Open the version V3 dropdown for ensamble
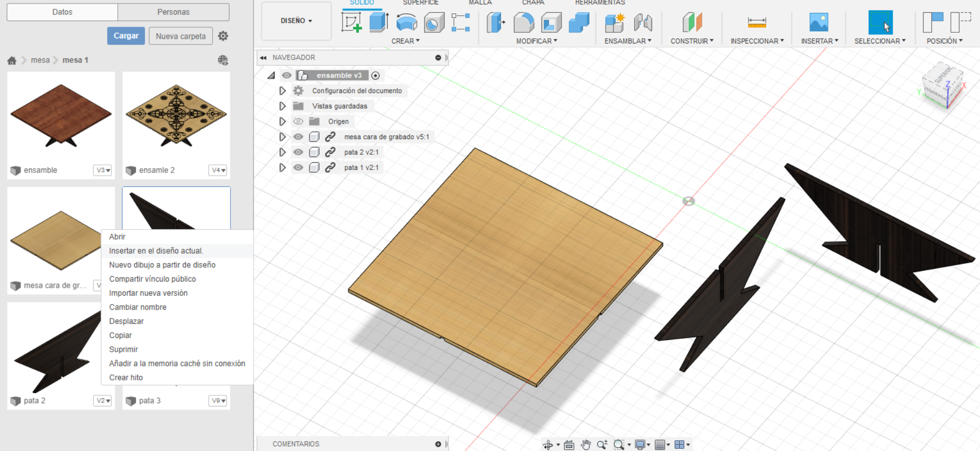The width and height of the screenshot is (980, 451). [x=103, y=170]
